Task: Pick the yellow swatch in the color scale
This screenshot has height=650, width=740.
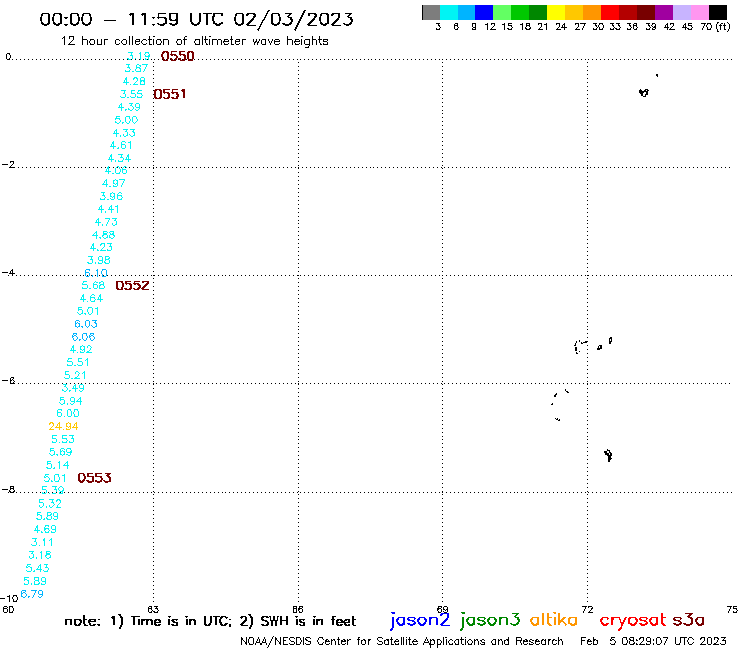Action: [555, 12]
